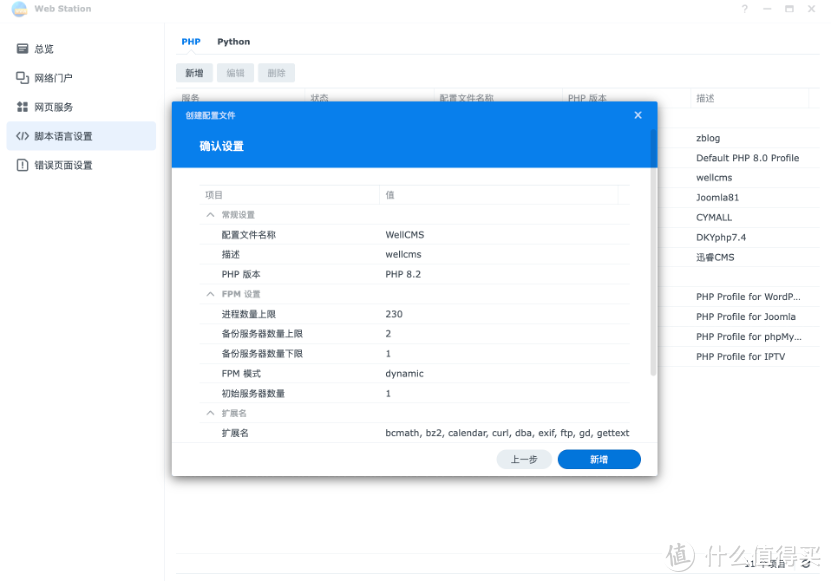The image size is (832, 582).
Task: Click the 值 column header
Action: point(499,195)
